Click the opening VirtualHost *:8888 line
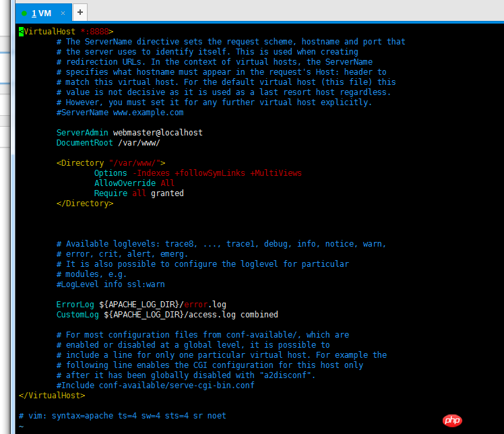The image size is (504, 434). [x=66, y=32]
